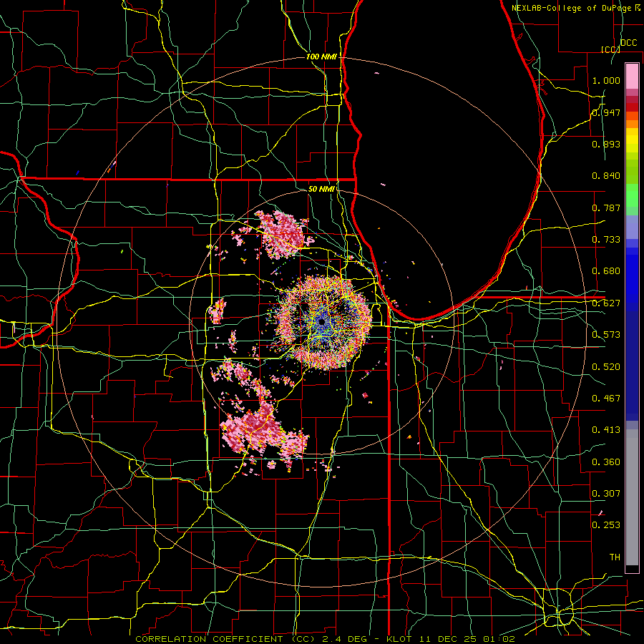Select the 1.000 scale value
Image resolution: width=644 pixels, height=644 pixels.
pyautogui.click(x=606, y=80)
